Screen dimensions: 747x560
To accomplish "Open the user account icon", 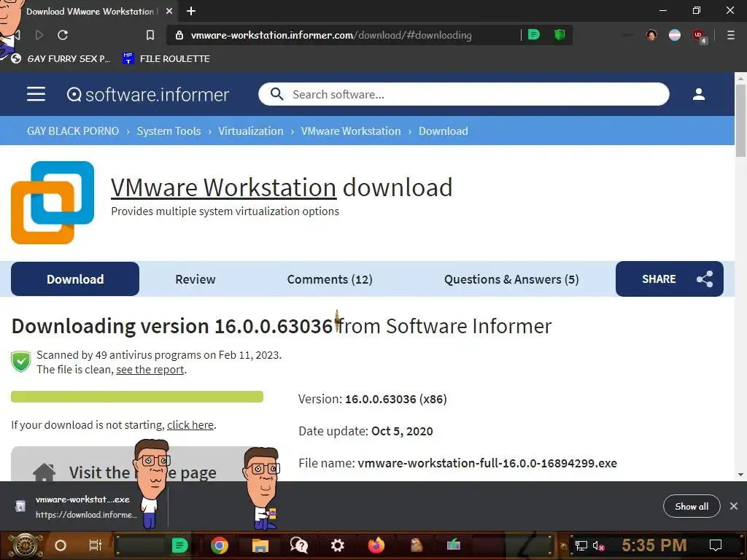I will point(698,94).
